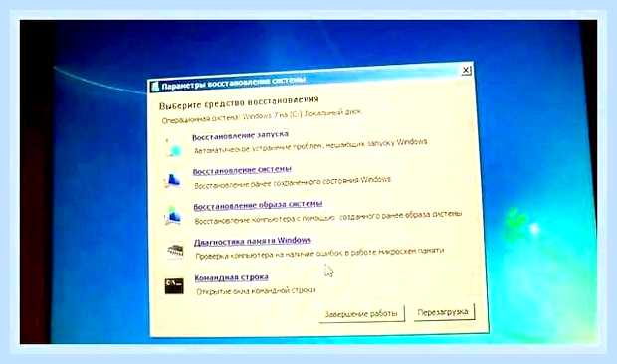Viewport: 617px width, 364px height.
Task: Close the Параметры восстановления системы dialog
Action: coord(466,70)
